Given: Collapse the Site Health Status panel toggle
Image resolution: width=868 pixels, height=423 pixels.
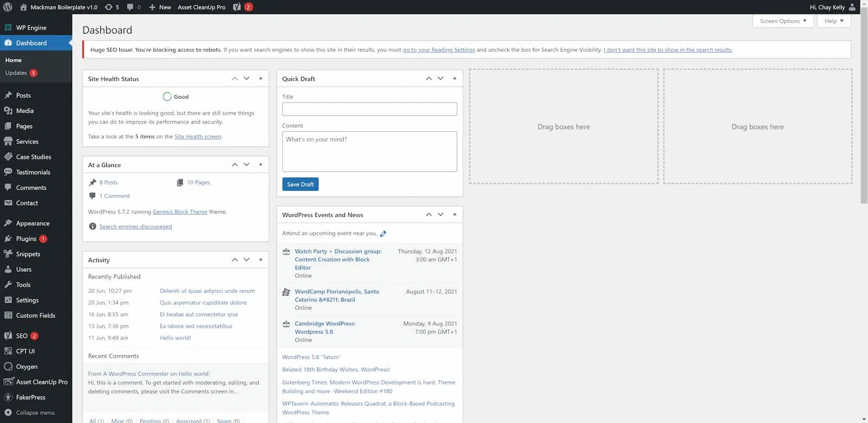Looking at the screenshot, I should tap(260, 79).
